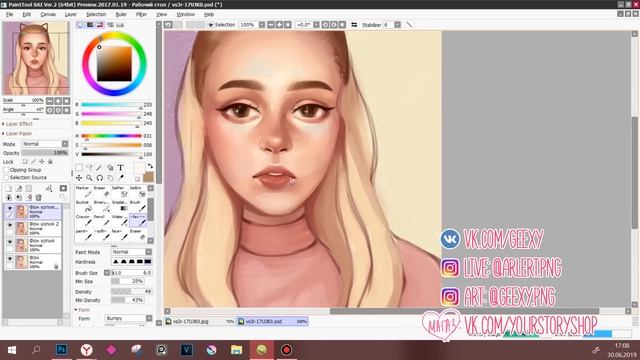Toggle visibility of topmost layer
The width and height of the screenshot is (640, 360).
tap(10, 208)
